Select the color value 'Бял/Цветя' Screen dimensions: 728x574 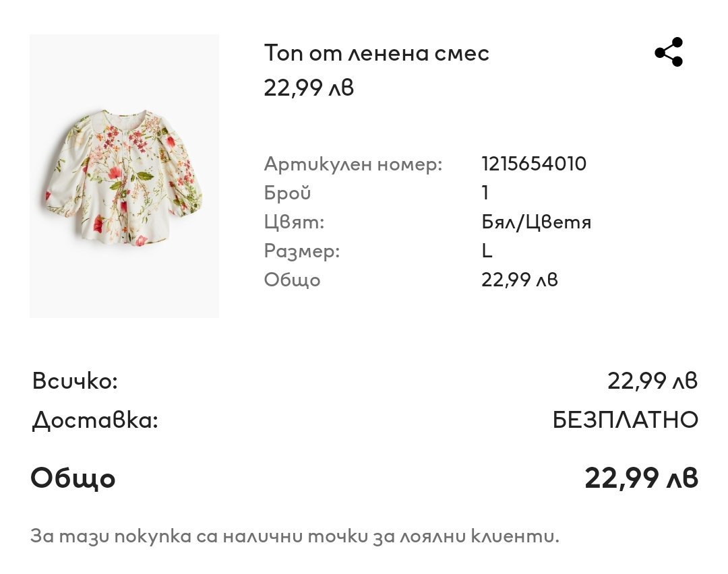point(536,222)
